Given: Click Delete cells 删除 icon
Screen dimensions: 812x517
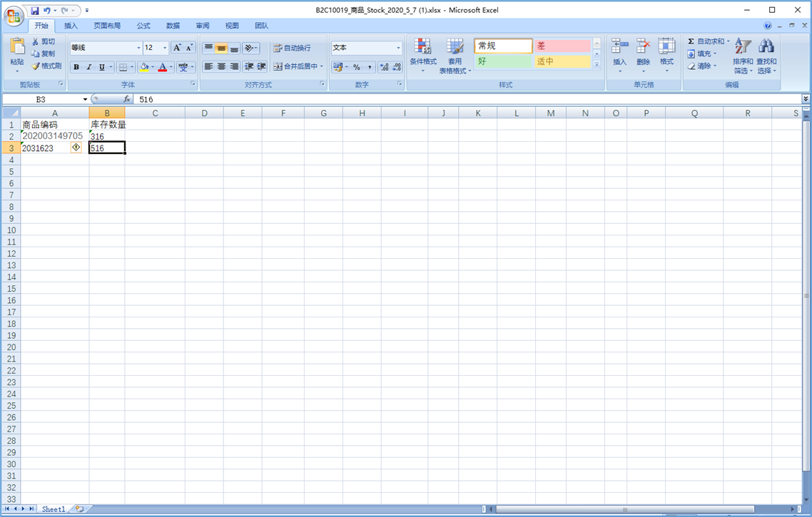Looking at the screenshot, I should (643, 46).
